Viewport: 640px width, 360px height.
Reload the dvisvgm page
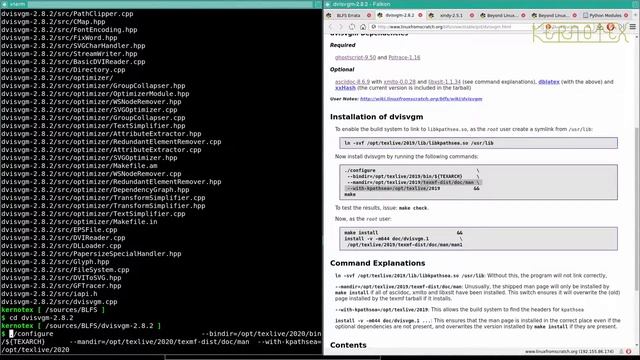(x=352, y=27)
